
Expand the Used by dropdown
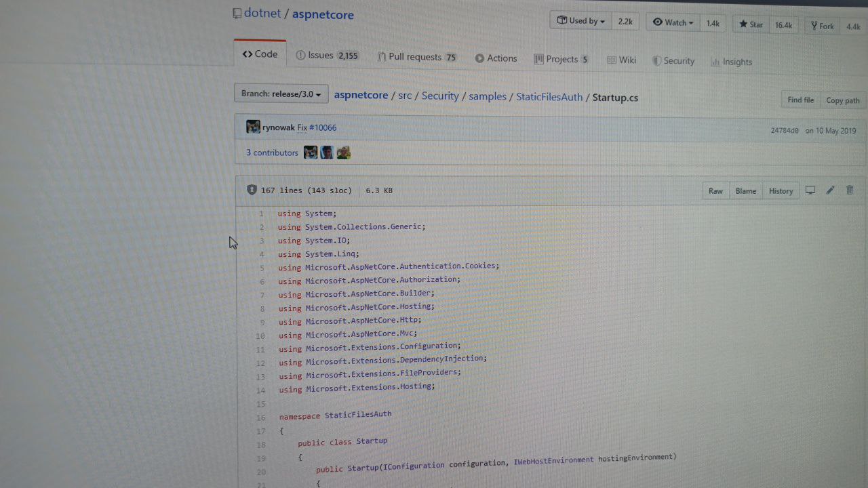coord(581,21)
